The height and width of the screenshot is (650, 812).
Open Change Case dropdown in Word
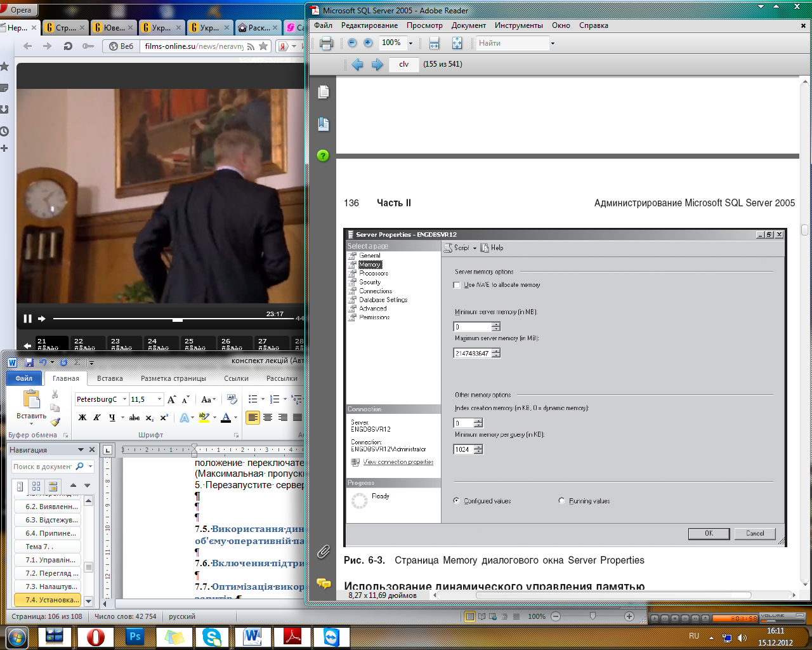pos(208,399)
